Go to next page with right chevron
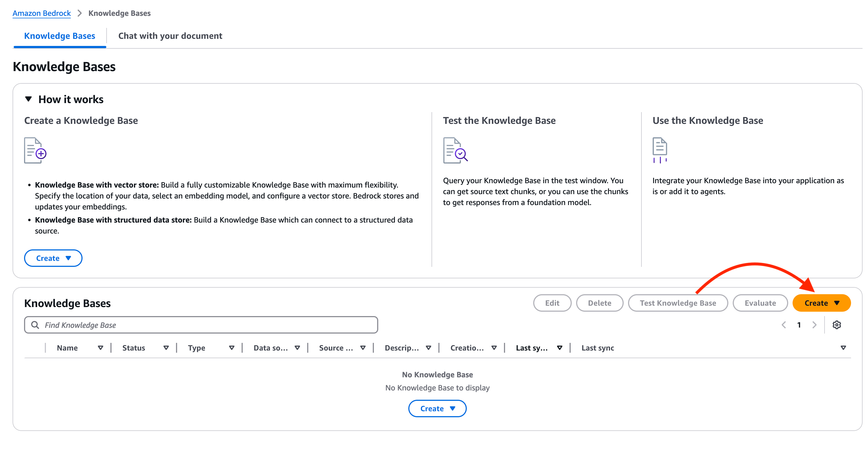This screenshot has height=467, width=868. [814, 325]
